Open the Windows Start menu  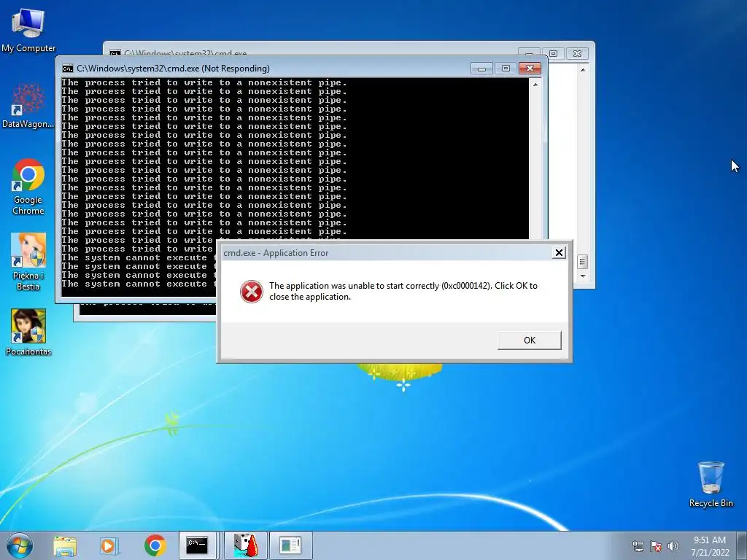click(19, 545)
